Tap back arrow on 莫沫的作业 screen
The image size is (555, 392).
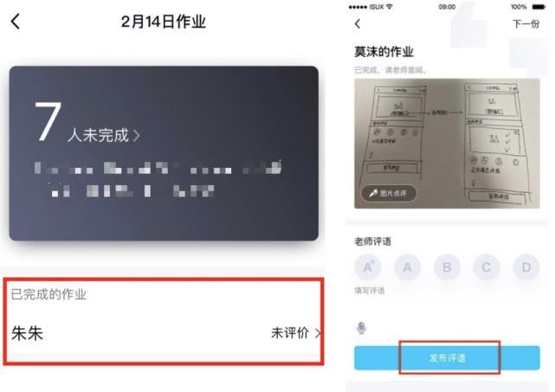click(x=358, y=23)
